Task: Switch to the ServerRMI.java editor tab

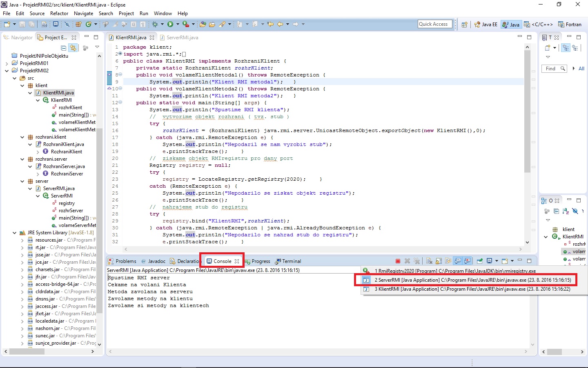Action: tap(182, 38)
